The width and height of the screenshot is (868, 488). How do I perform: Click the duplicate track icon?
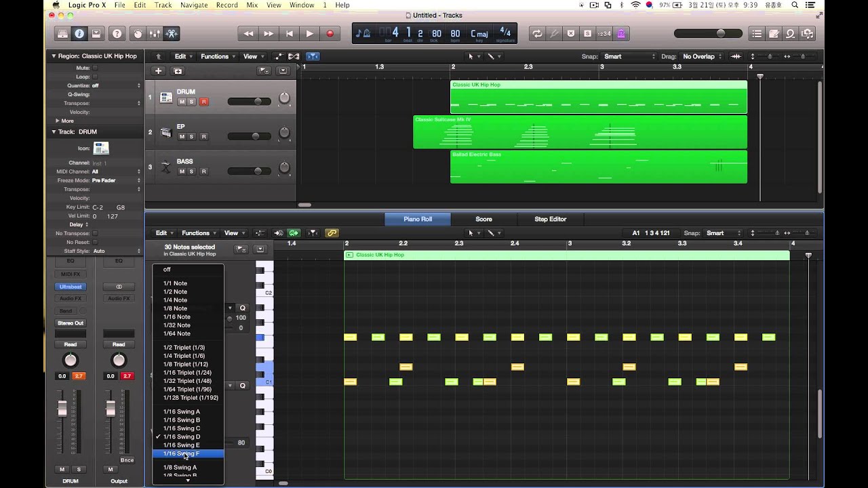(x=178, y=70)
